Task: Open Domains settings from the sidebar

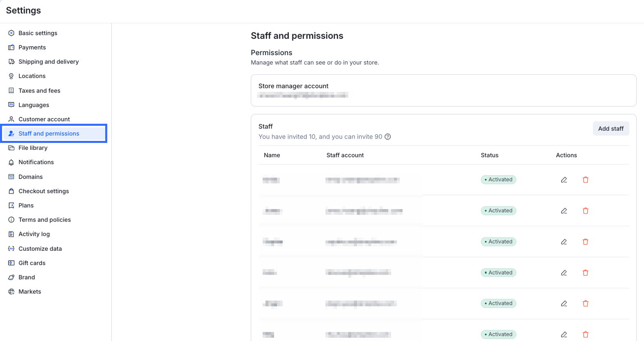Action: (x=31, y=177)
